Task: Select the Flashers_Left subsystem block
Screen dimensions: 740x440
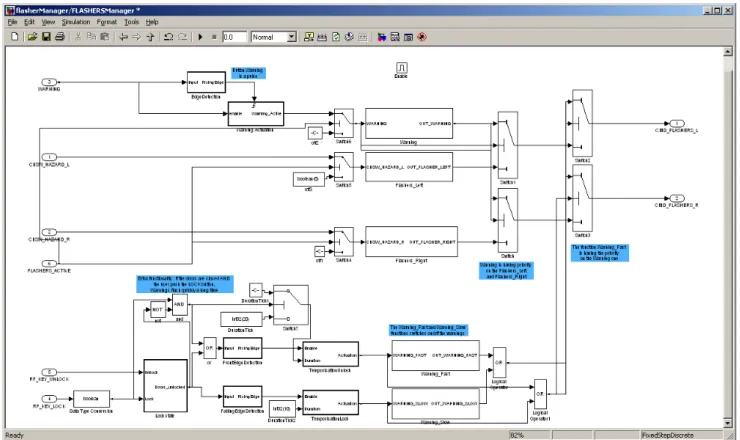Action: click(409, 167)
